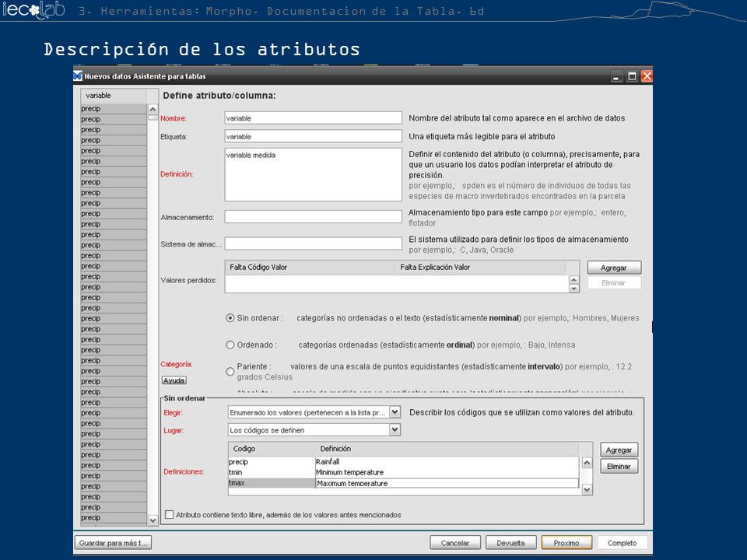The image size is (747, 560).
Task: Click the 'Definición' column header in Definiciones table
Action: [x=447, y=449]
